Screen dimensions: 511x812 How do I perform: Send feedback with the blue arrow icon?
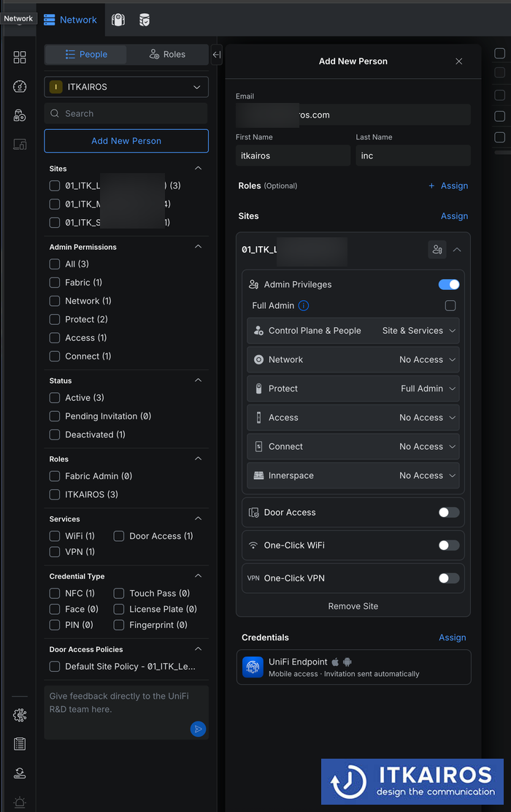[198, 729]
